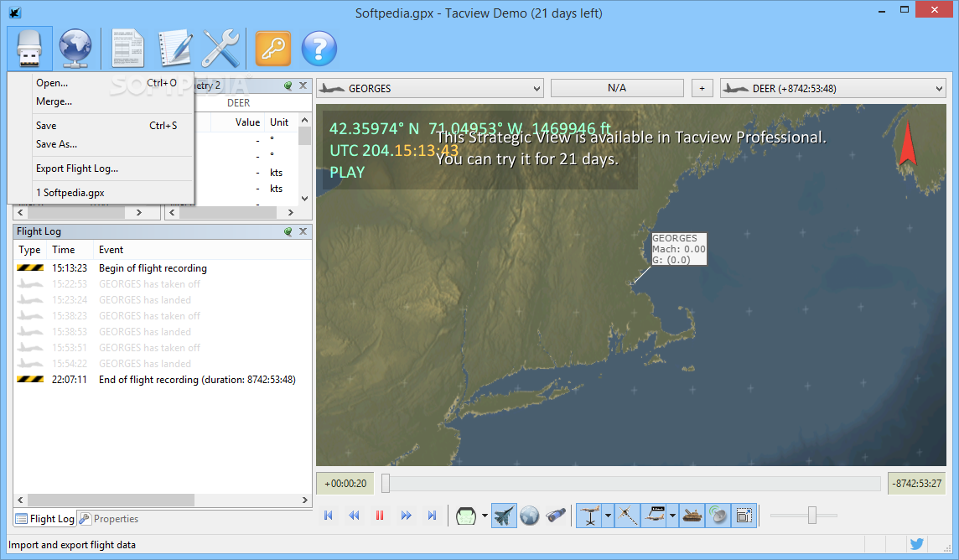The height and width of the screenshot is (560, 959).
Task: Click the globe network connection icon
Action: point(75,49)
